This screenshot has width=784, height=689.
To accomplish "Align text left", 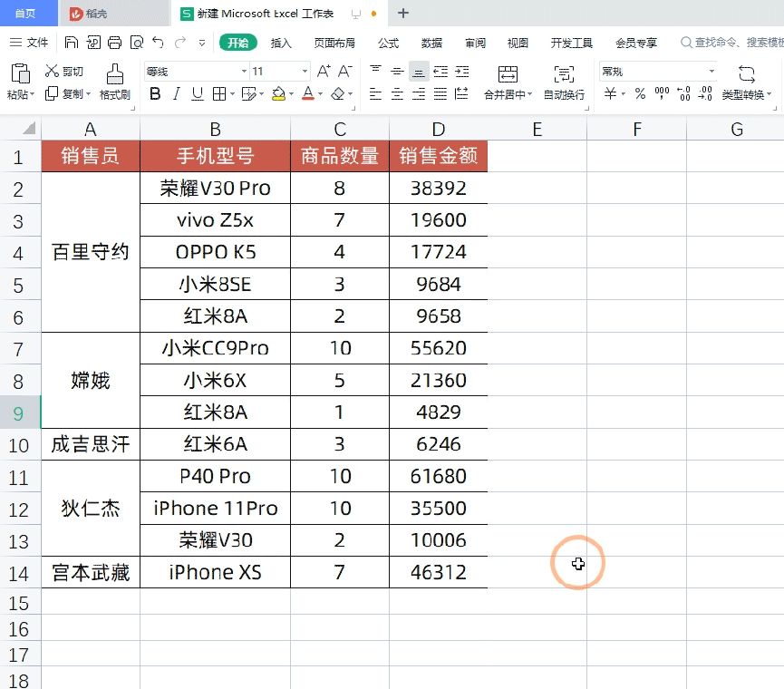I will (375, 93).
